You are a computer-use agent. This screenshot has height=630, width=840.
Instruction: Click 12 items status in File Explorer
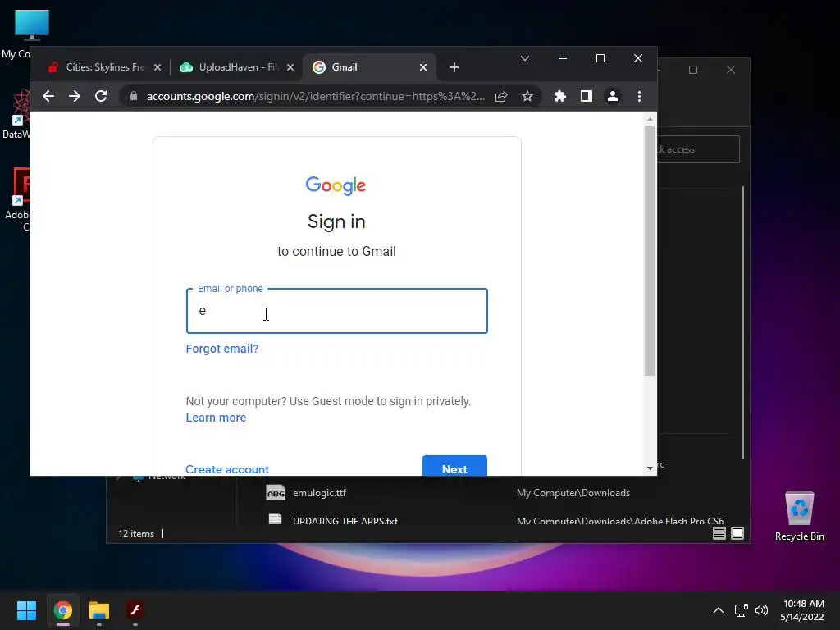pyautogui.click(x=136, y=534)
